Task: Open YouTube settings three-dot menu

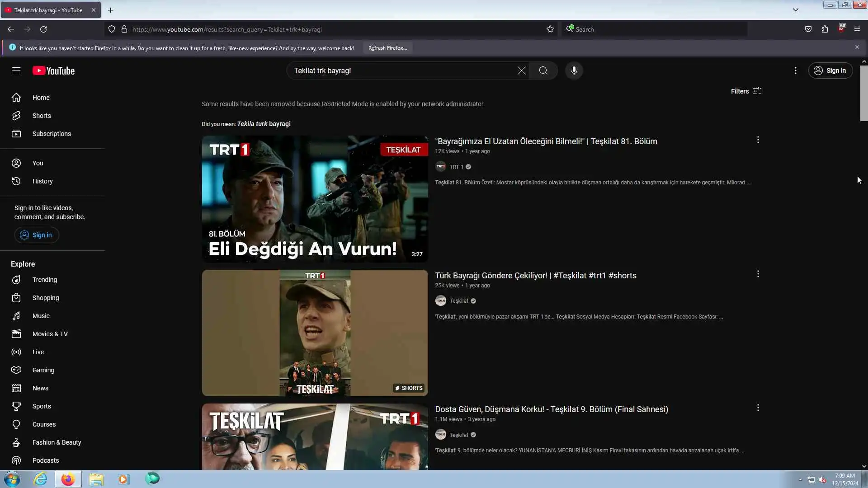Action: [x=795, y=70]
